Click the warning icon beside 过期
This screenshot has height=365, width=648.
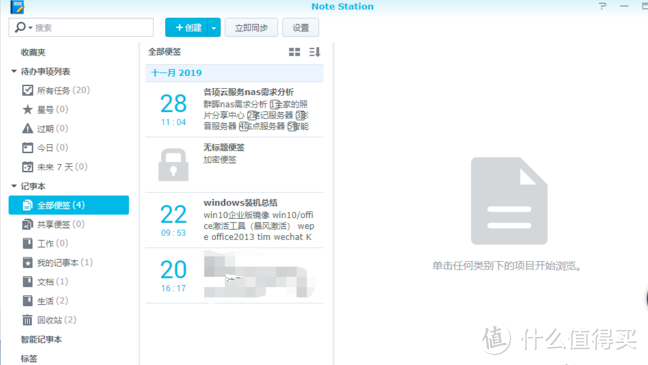coord(27,129)
